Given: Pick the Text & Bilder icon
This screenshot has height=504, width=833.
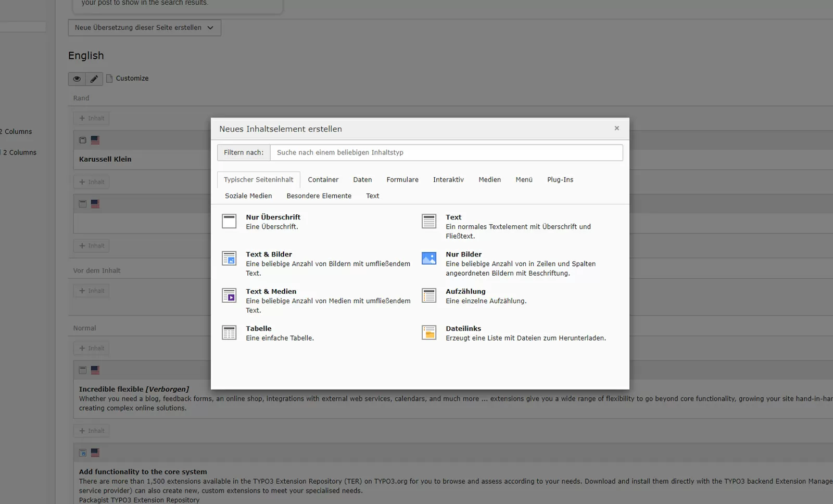Looking at the screenshot, I should [x=229, y=258].
